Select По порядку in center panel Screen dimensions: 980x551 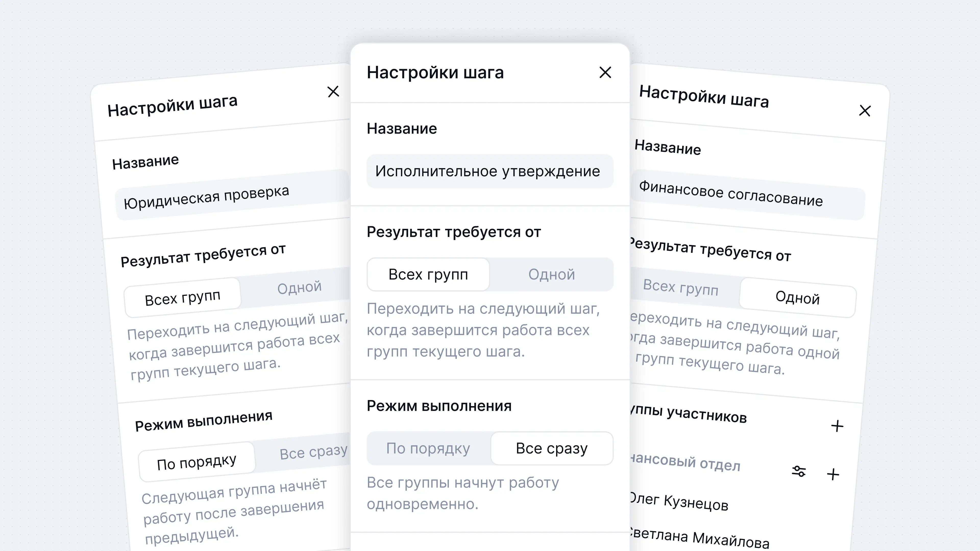[428, 448]
